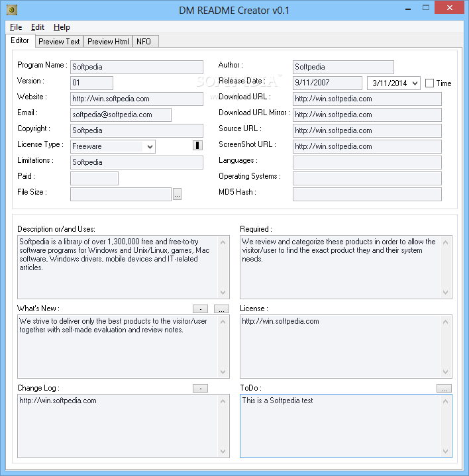Click Required scrollbar up arrow

tap(446, 242)
